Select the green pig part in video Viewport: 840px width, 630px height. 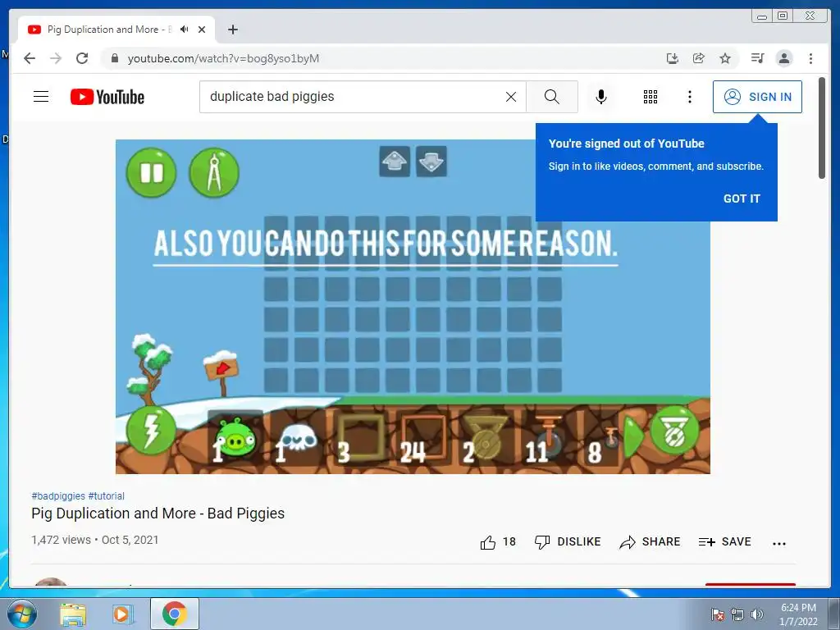click(235, 438)
